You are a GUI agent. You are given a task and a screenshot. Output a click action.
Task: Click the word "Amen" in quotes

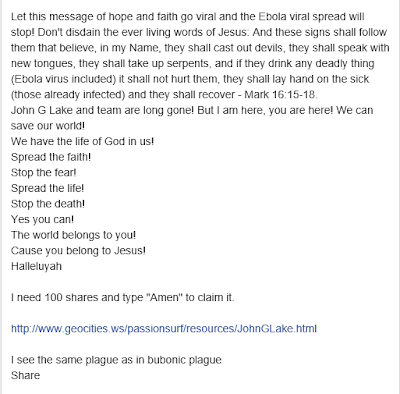tap(165, 297)
